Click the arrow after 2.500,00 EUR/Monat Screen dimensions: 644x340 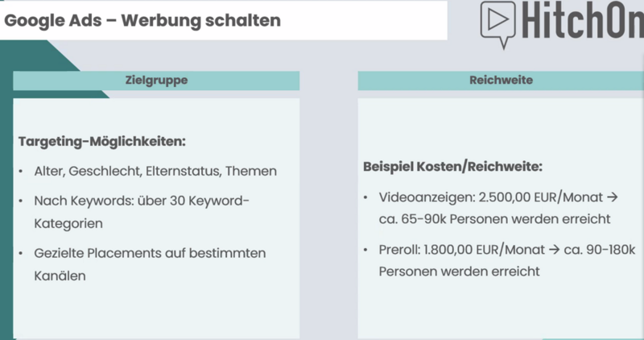coord(612,197)
